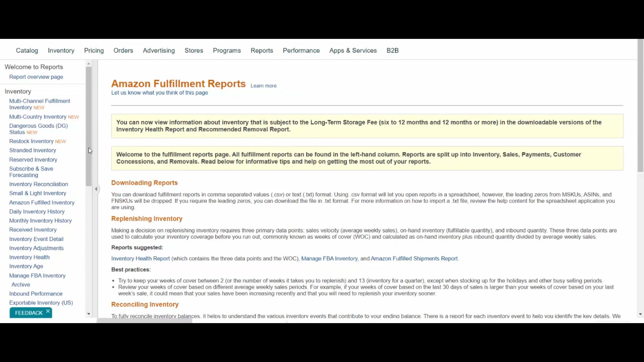
Task: Open the Advertising menu
Action: tap(159, 51)
